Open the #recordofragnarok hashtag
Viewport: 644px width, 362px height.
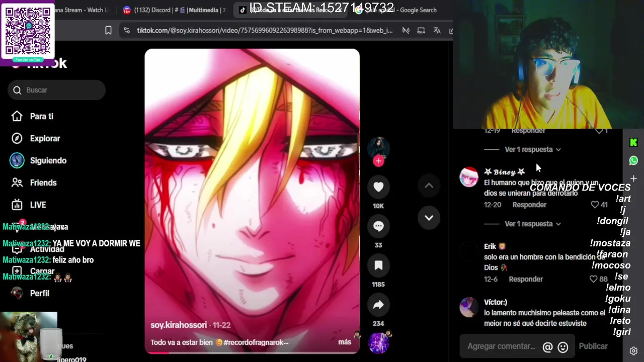pos(256,342)
